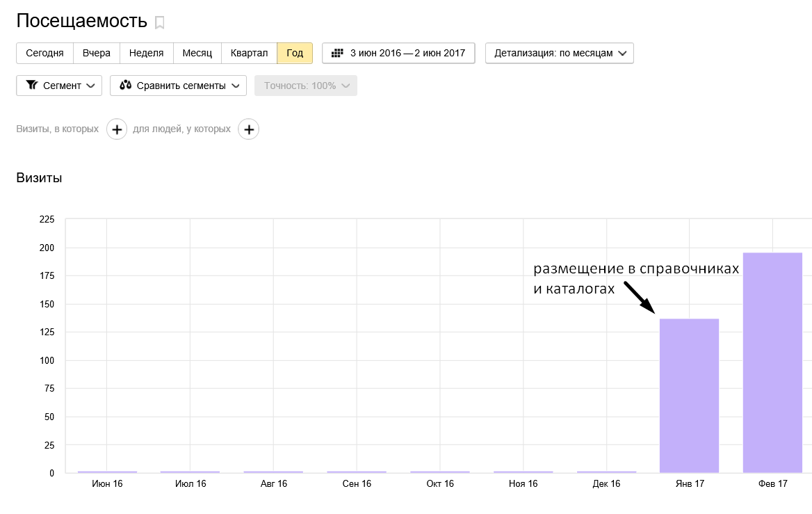Pick the Квартал period
Image resolution: width=812 pixels, height=514 pixels.
(x=249, y=53)
